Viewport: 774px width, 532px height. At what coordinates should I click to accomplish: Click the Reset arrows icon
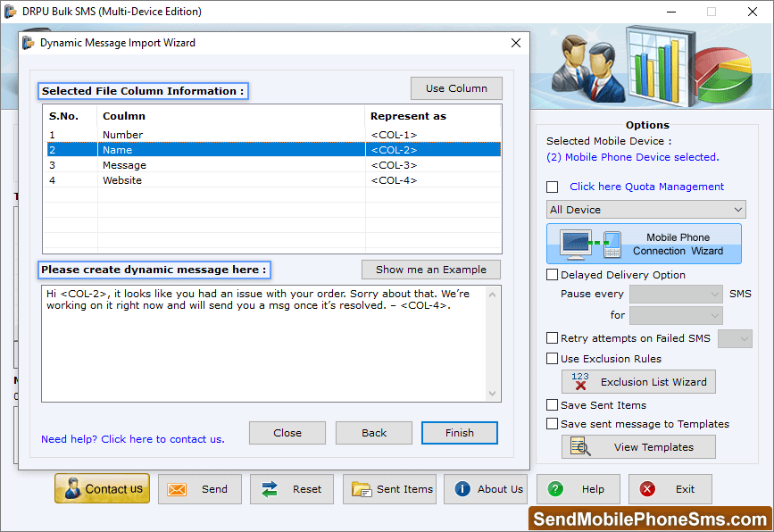(270, 489)
